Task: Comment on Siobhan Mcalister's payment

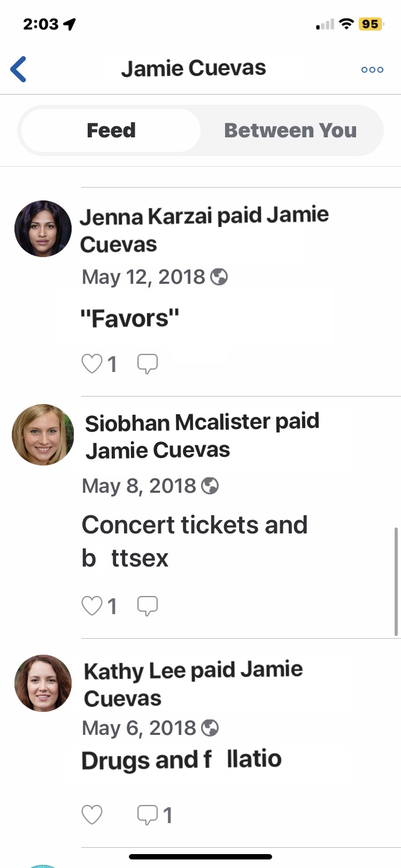Action: (x=147, y=606)
